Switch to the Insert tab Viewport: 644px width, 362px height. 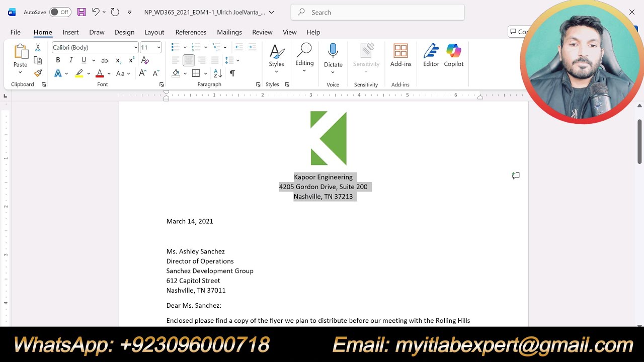pos(70,32)
